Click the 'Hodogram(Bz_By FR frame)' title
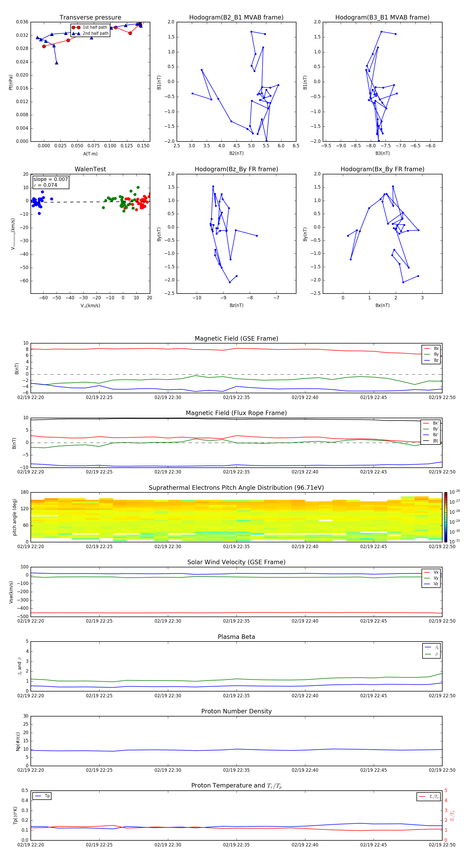 click(236, 169)
